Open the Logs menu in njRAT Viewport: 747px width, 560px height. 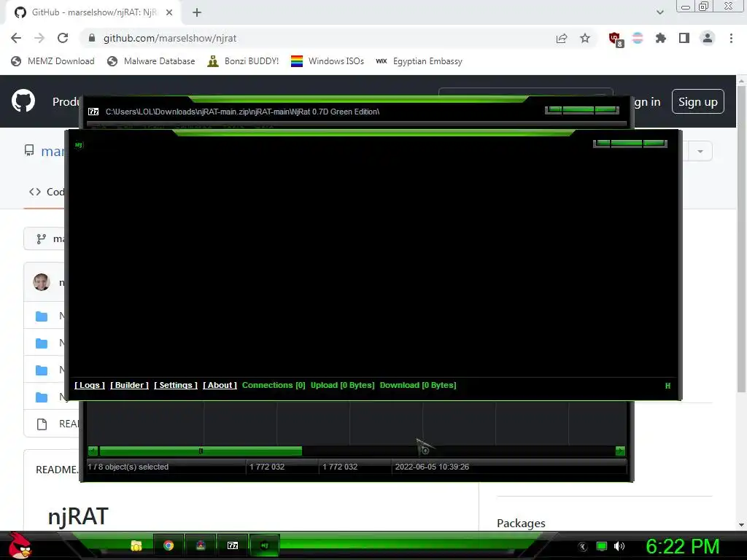click(x=90, y=385)
